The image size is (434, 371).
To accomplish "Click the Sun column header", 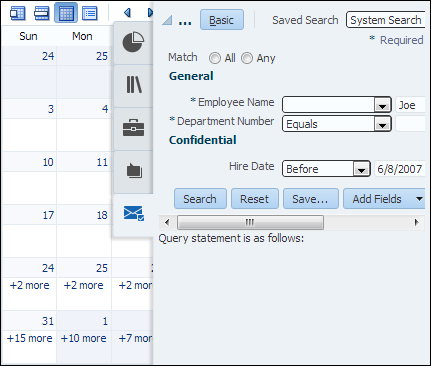I will 28,36.
